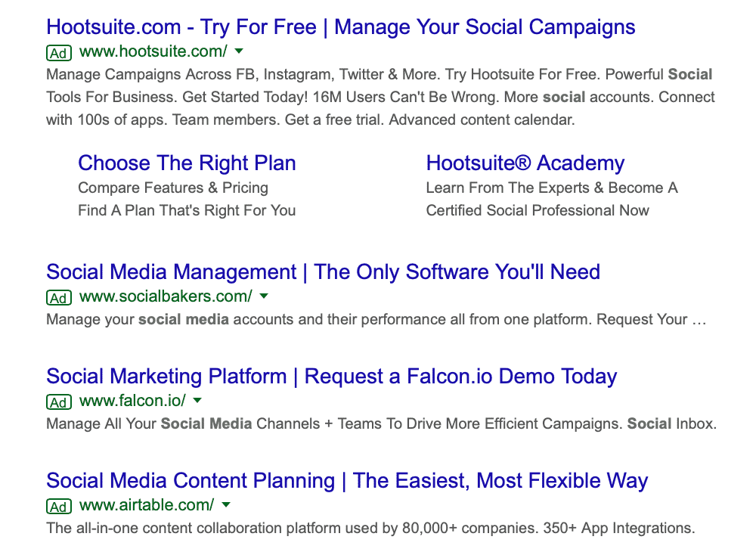Image resolution: width=756 pixels, height=552 pixels.
Task: Open the Hootsuite® Academy sitelink
Action: point(525,163)
